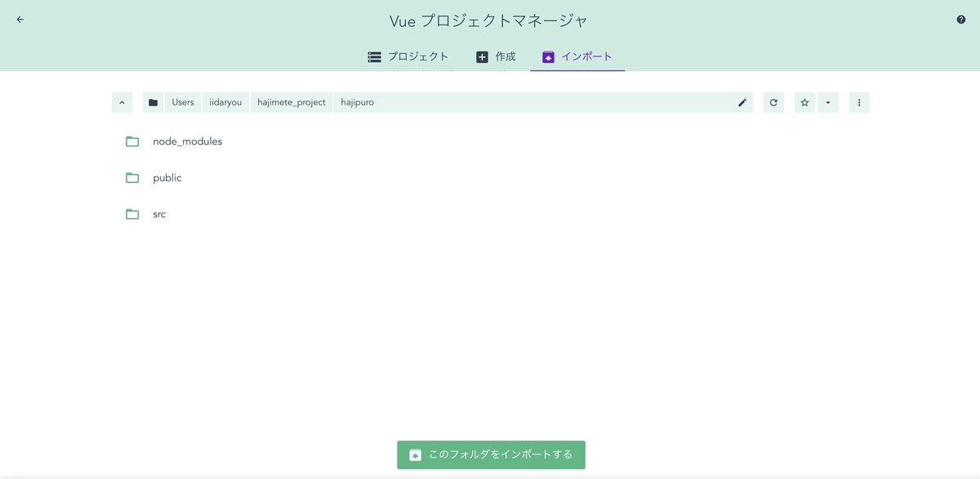
Task: Open public folder name
Action: 167,177
